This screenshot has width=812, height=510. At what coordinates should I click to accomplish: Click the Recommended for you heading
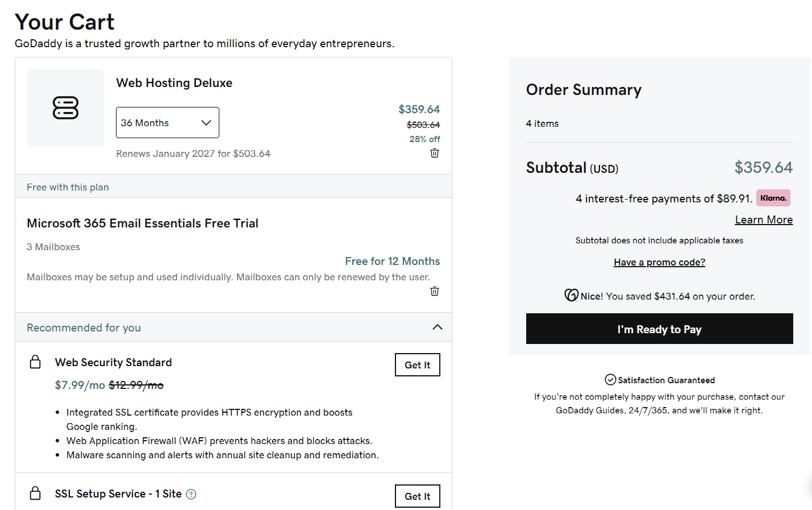[84, 327]
